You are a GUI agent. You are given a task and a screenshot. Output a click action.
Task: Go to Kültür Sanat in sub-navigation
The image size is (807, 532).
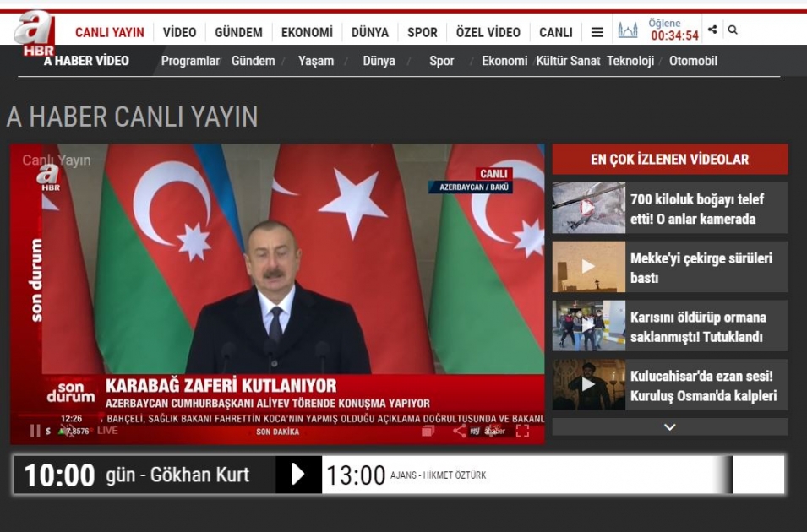pyautogui.click(x=568, y=61)
